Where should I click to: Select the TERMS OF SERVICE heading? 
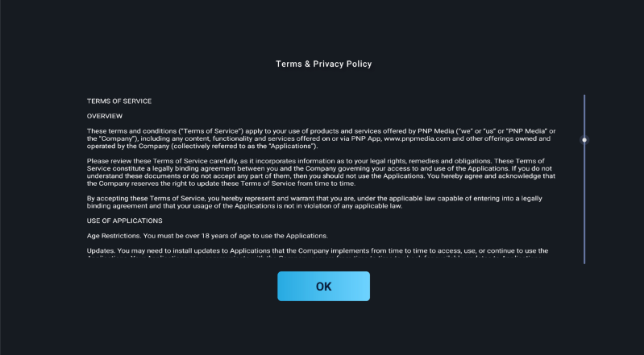click(x=119, y=101)
